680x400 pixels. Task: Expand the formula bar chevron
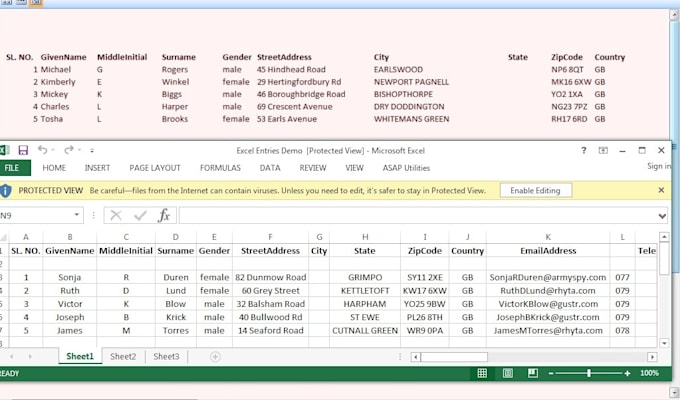coord(662,216)
